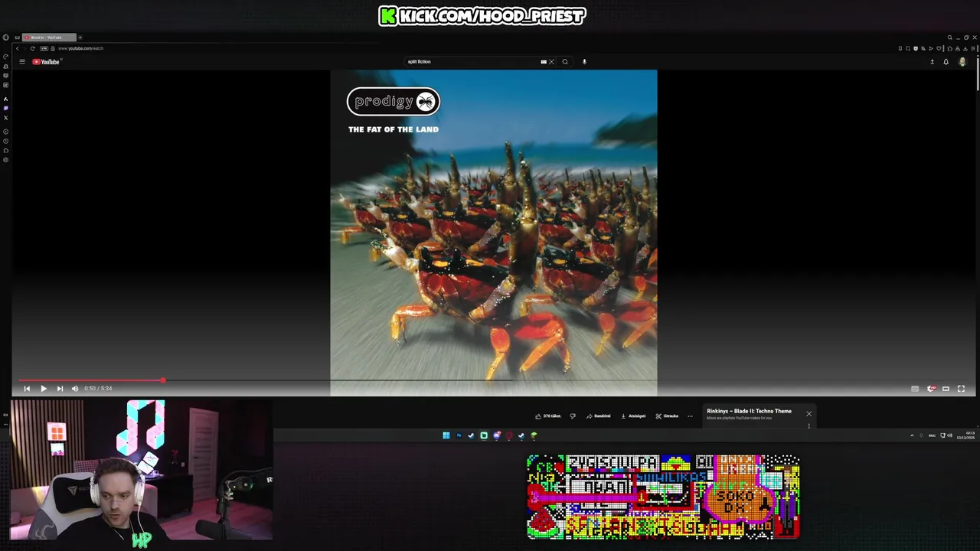Open X (Twitter) in the browser sidebar
The height and width of the screenshot is (551, 980).
5,118
